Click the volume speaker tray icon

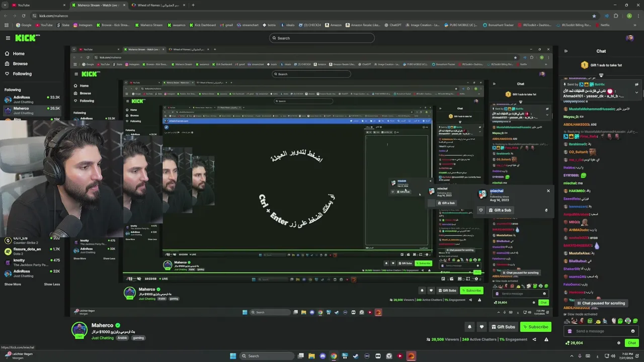[x=613, y=356]
